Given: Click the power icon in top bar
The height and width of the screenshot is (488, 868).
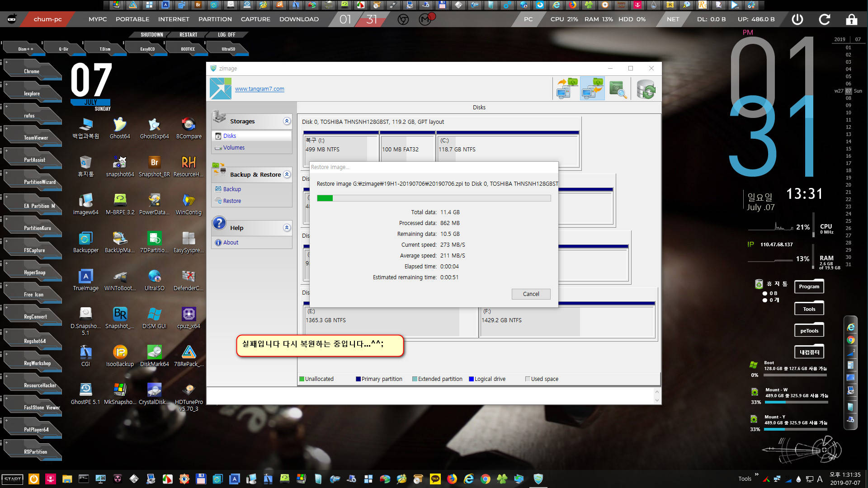Looking at the screenshot, I should [x=797, y=19].
